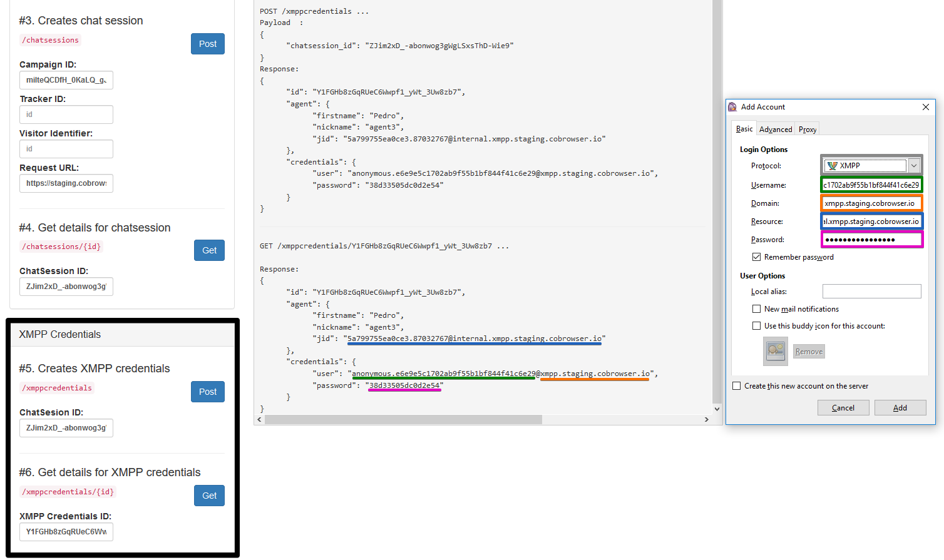
Task: Check Use this buddy icon for this account
Action: point(756,326)
